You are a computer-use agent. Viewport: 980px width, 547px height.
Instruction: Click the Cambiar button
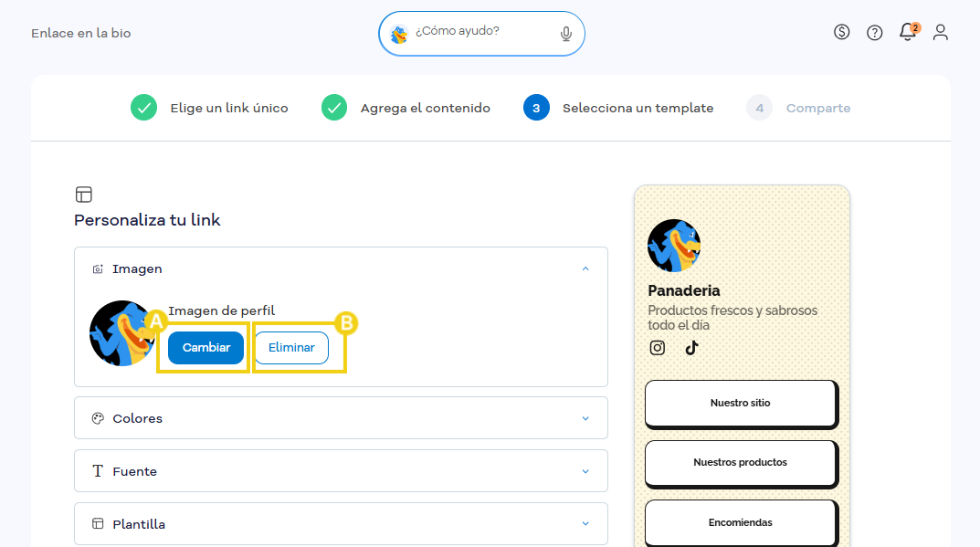click(x=205, y=348)
